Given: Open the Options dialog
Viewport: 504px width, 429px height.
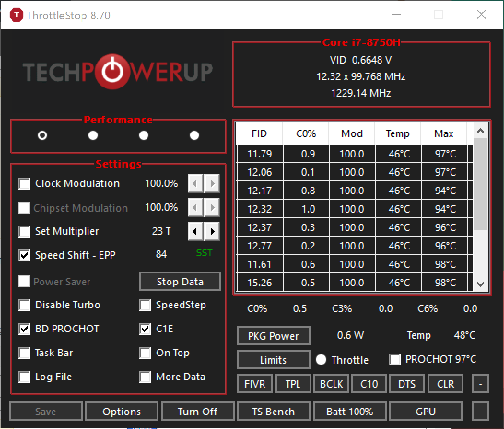Looking at the screenshot, I should [x=122, y=412].
